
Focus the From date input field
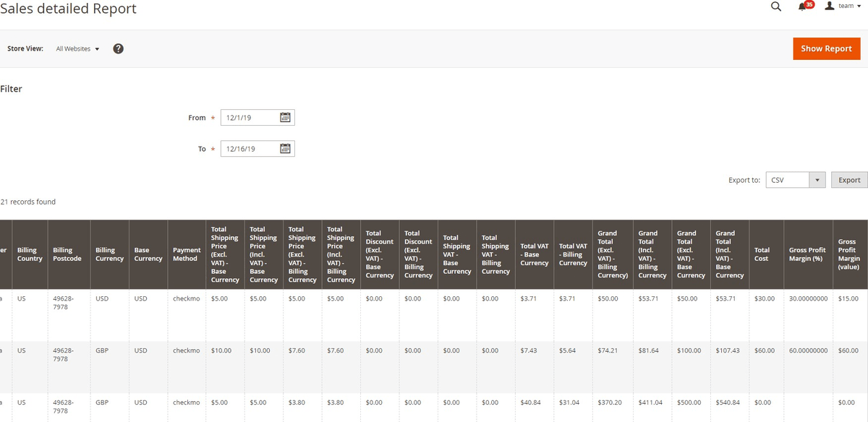[x=248, y=118]
